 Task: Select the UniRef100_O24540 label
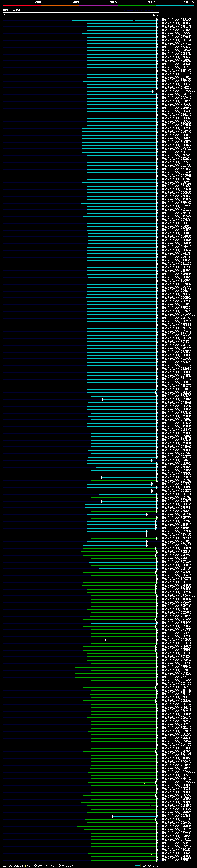click(176, 50)
